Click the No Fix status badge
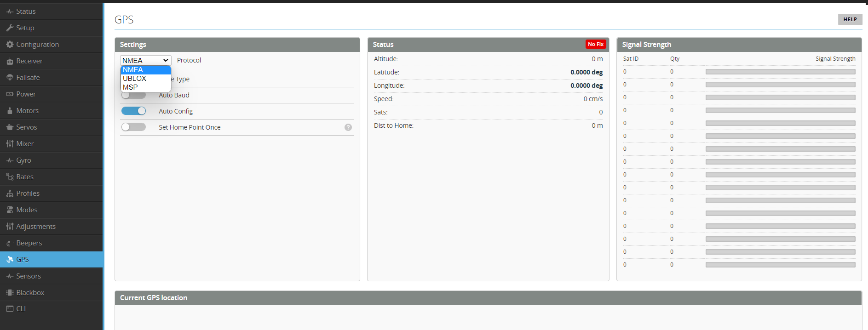868x330 pixels. [596, 44]
